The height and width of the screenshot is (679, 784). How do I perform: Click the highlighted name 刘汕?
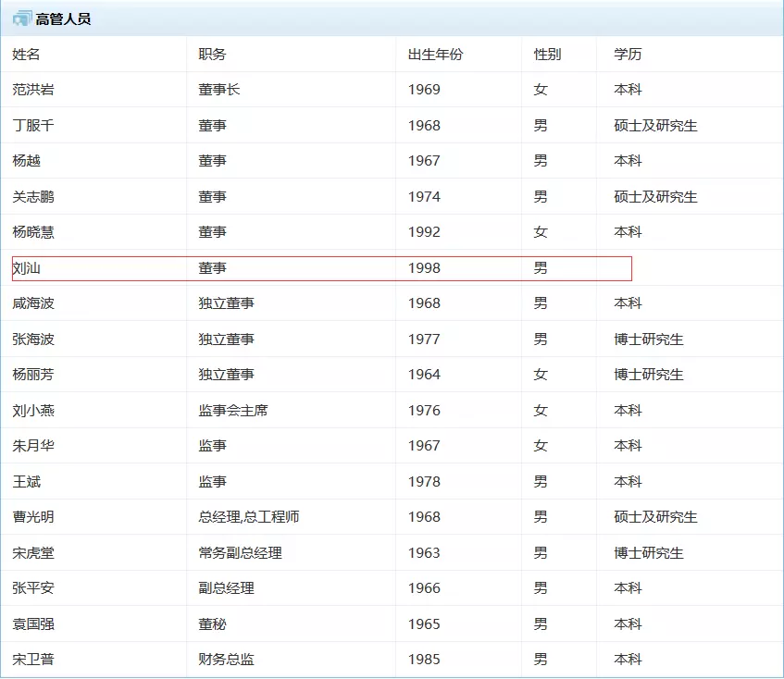(27, 268)
